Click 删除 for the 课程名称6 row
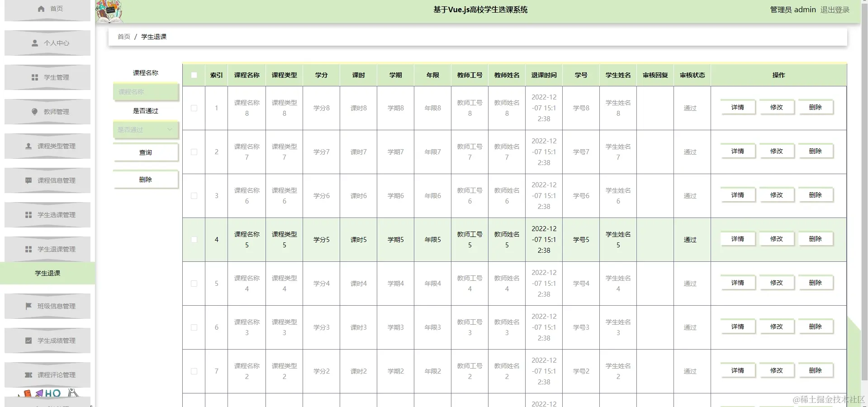The image size is (868, 407). 816,195
